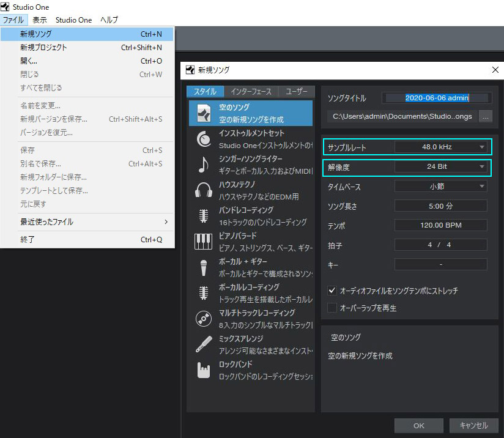Screen dimensions: 504x438
Task: Choose 新規ソング from the file menu
Action: pos(87,34)
